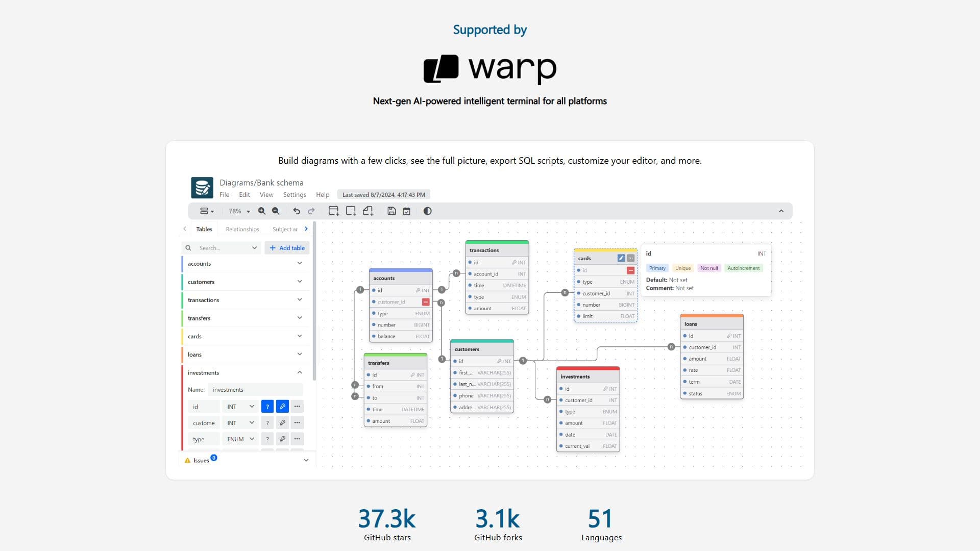Open the View menu

click(266, 195)
